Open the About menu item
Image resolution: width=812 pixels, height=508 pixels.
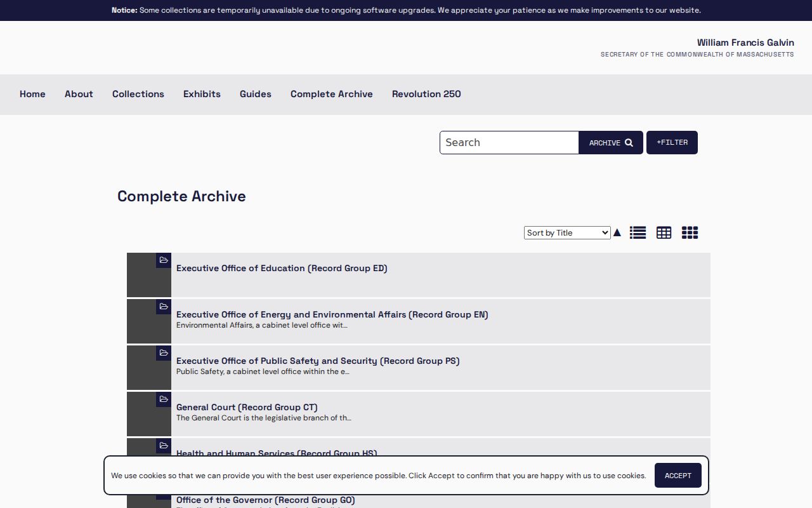pos(79,94)
